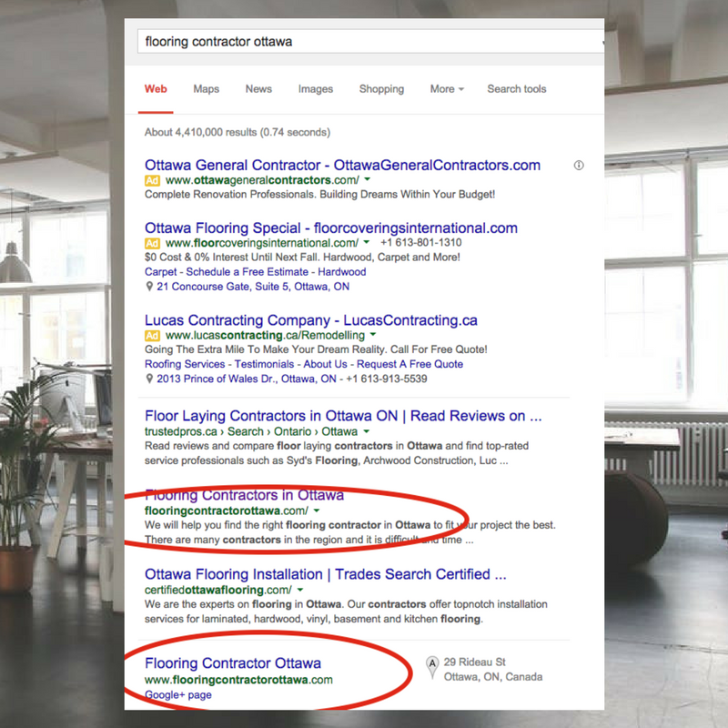
Task: Click map pin icon at 21 Concourse Gate
Action: pos(149,287)
